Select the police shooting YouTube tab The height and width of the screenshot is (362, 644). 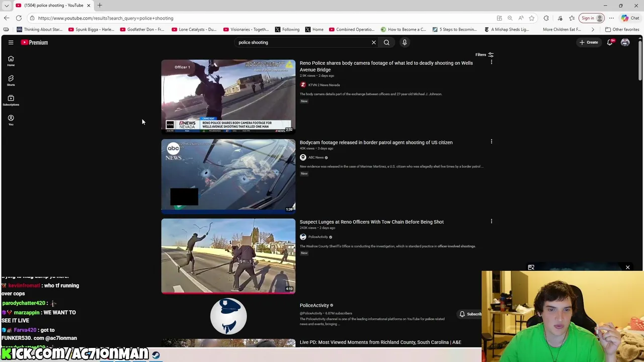[53, 6]
